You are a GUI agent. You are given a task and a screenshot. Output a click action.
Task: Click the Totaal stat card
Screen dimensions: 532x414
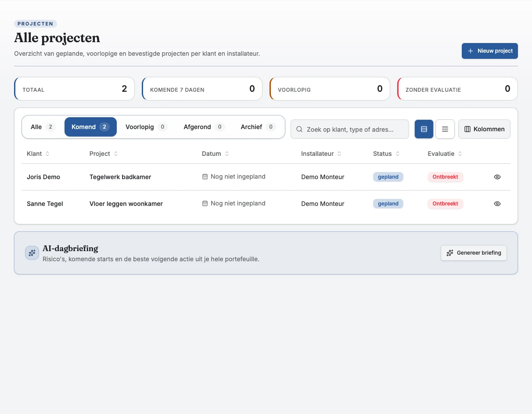point(74,89)
